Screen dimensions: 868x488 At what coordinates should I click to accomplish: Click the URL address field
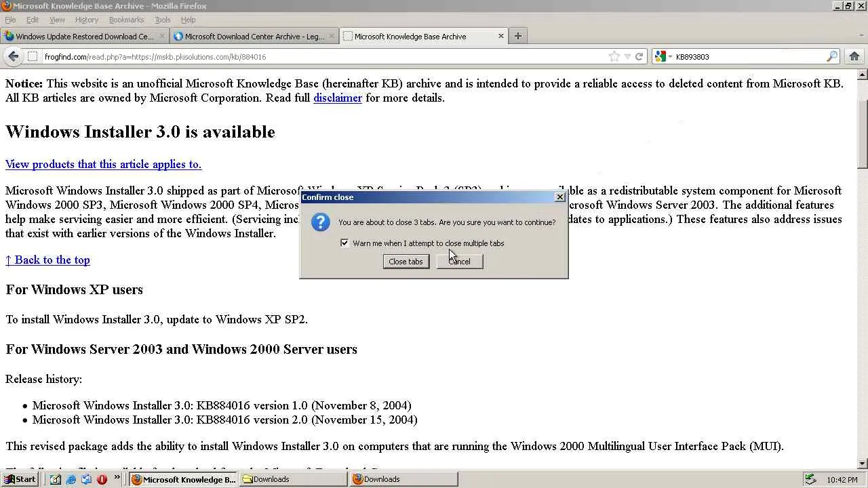point(325,57)
